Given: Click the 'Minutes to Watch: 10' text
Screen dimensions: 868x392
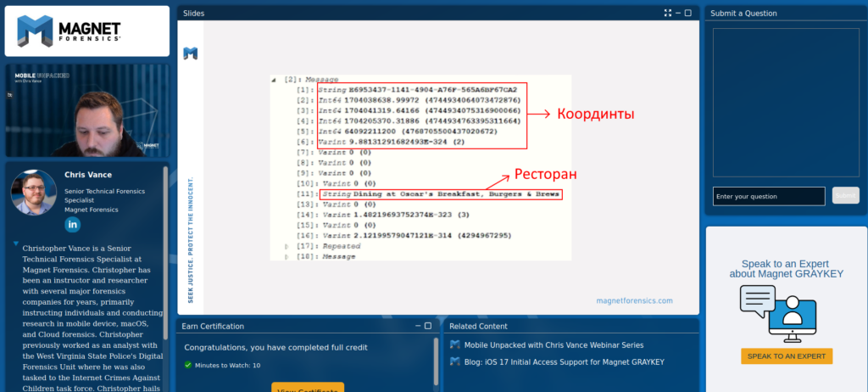Looking at the screenshot, I should click(227, 366).
